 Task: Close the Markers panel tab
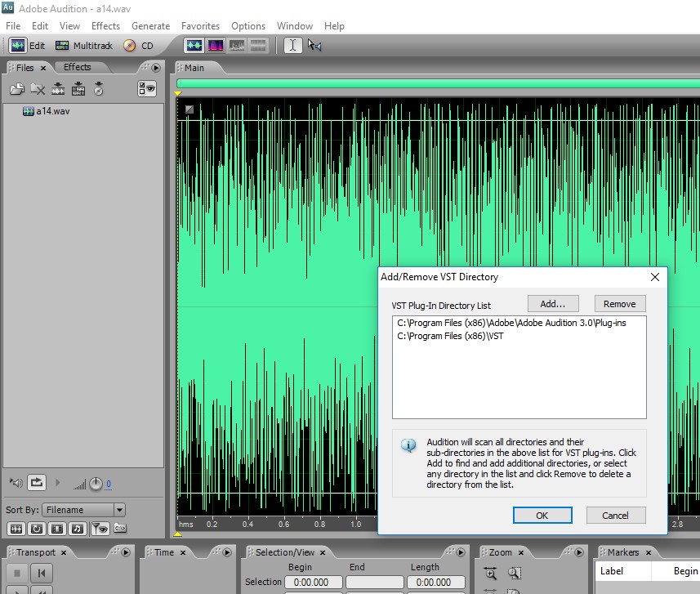point(649,553)
